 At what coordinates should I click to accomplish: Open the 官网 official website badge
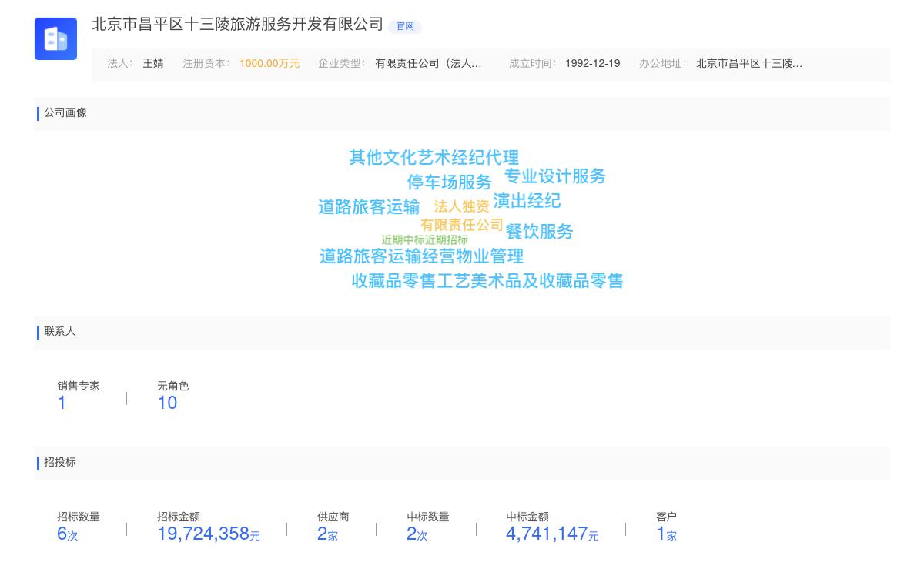pos(405,26)
